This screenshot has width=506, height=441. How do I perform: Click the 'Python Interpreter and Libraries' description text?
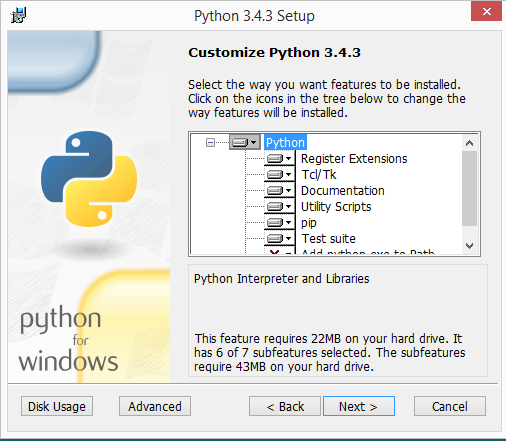point(282,279)
